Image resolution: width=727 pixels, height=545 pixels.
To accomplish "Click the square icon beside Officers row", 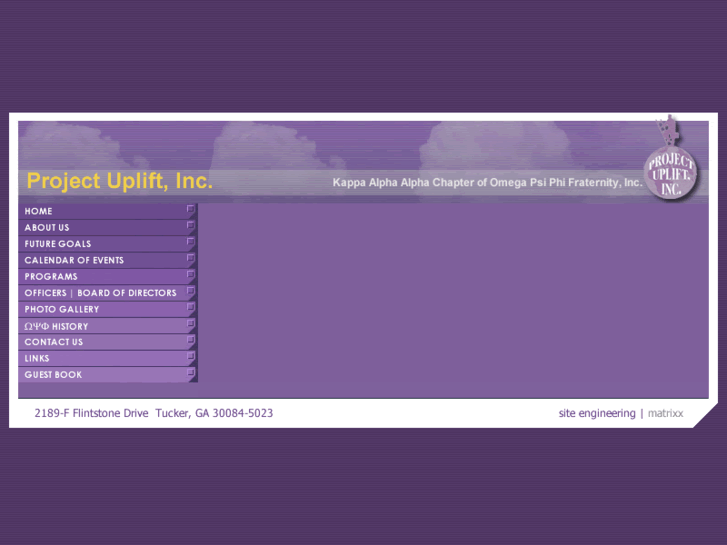I will [190, 290].
